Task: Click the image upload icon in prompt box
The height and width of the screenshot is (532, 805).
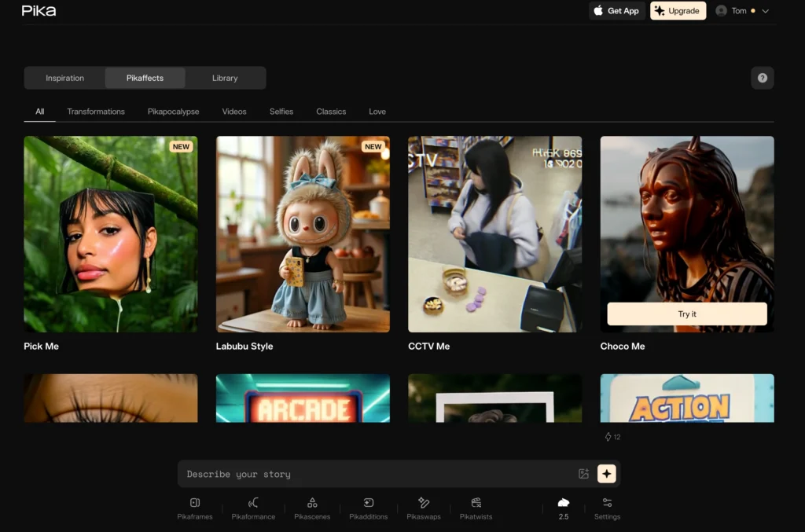Action: pos(583,474)
